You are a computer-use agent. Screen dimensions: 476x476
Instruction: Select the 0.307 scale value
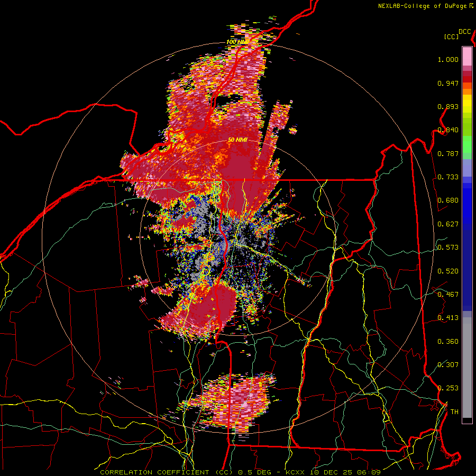(448, 365)
